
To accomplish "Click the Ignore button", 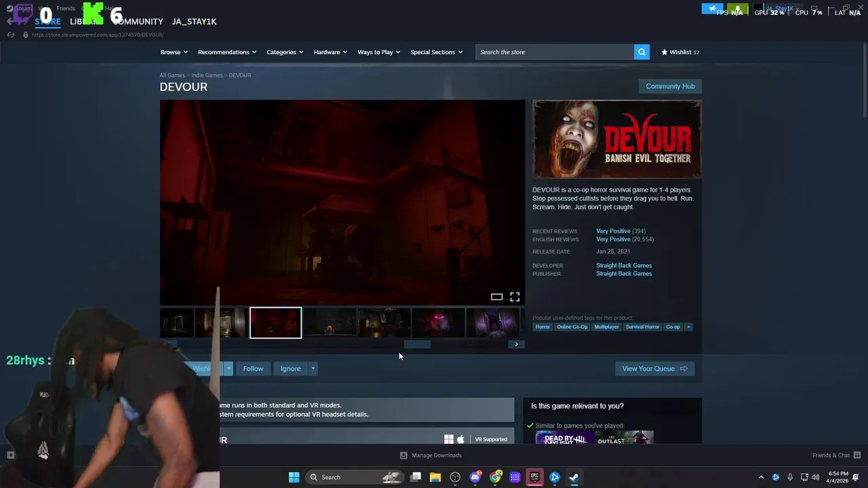I will pos(290,369).
